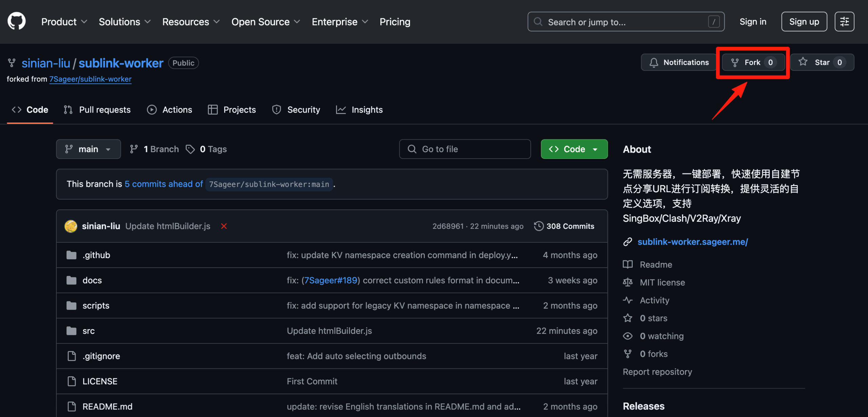Click the GitHub logo icon
Screen dimensions: 868x417
coord(16,21)
